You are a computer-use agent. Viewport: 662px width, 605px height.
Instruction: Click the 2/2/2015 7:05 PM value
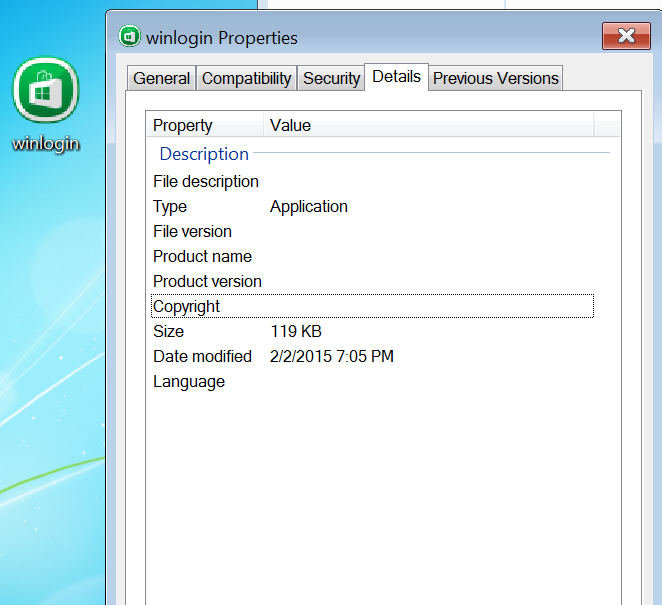[331, 356]
